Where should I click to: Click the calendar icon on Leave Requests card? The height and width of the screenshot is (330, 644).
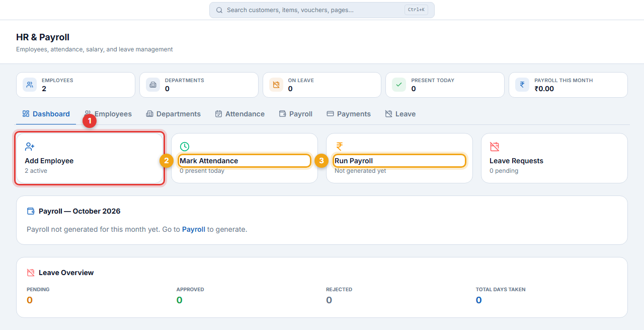[495, 147]
